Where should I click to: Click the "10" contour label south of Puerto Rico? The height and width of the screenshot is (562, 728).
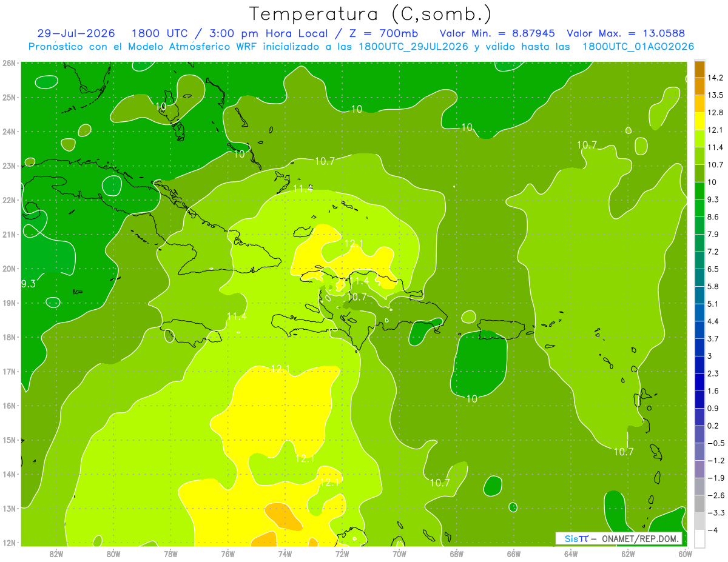pos(472,398)
